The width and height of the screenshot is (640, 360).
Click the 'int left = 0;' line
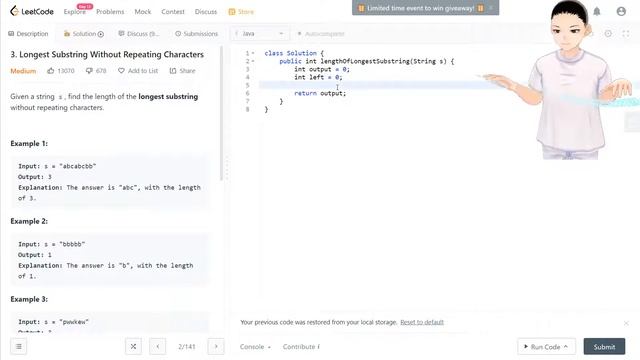318,77
